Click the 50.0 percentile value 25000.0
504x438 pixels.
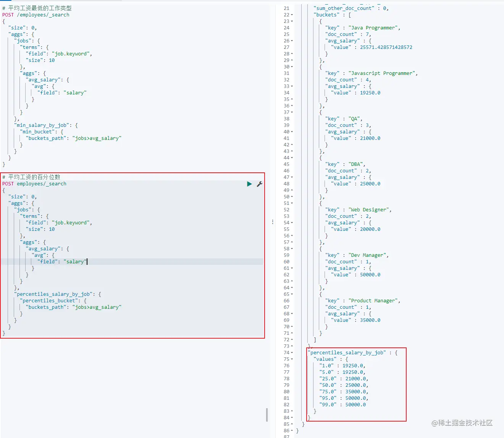355,385
